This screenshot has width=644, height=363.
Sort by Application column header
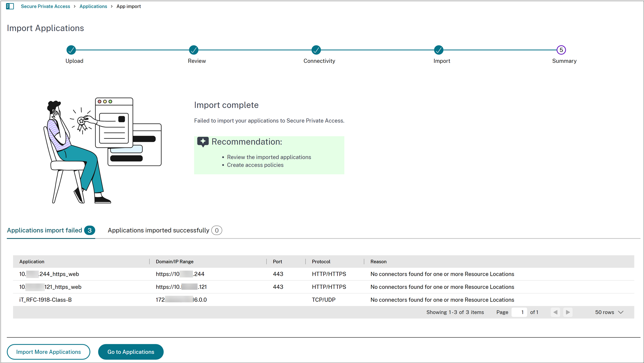[32, 262]
